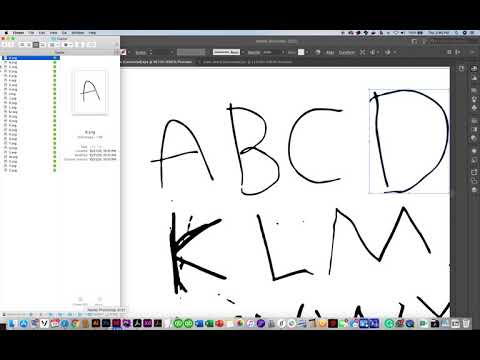This screenshot has height=360, width=480.
Task: Go back in the Finder window
Action: (x=5, y=44)
